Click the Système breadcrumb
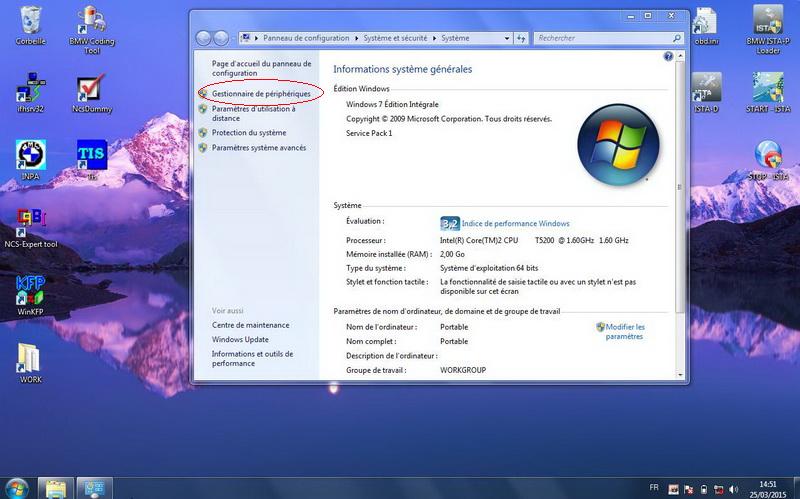The image size is (800, 499). [455, 38]
